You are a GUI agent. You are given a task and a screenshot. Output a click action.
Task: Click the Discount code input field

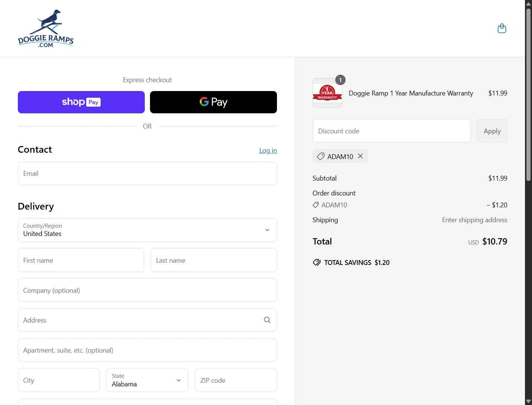(x=392, y=131)
